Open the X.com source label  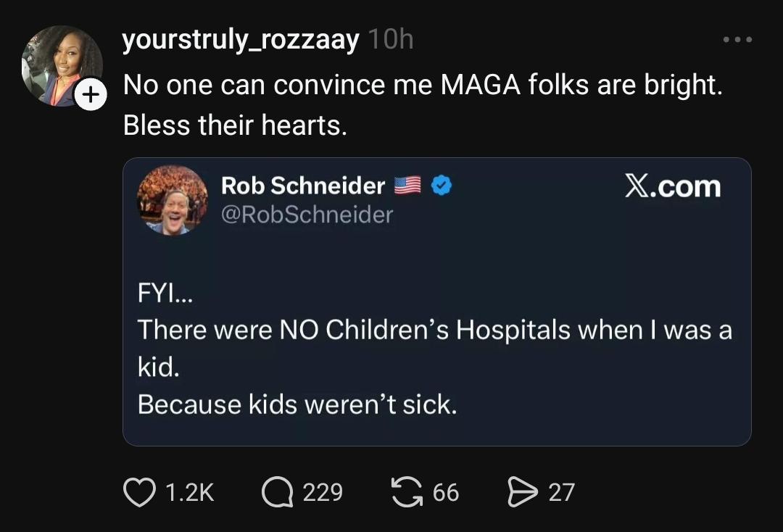[x=673, y=187]
